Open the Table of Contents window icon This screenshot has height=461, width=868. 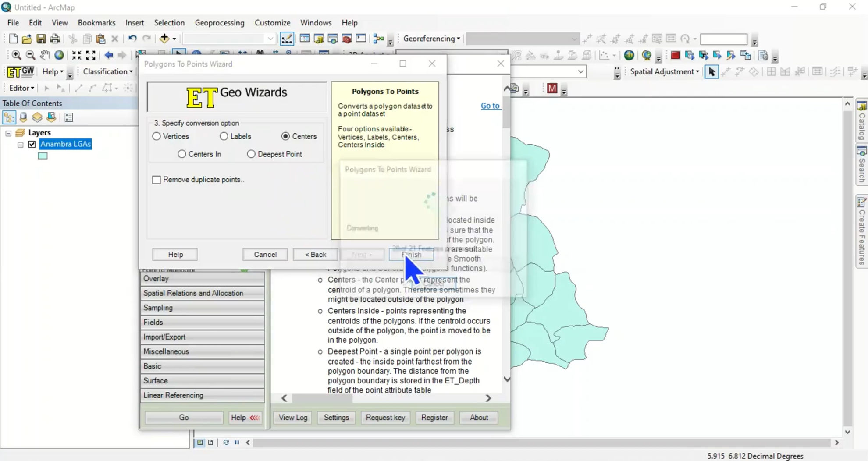(x=305, y=39)
